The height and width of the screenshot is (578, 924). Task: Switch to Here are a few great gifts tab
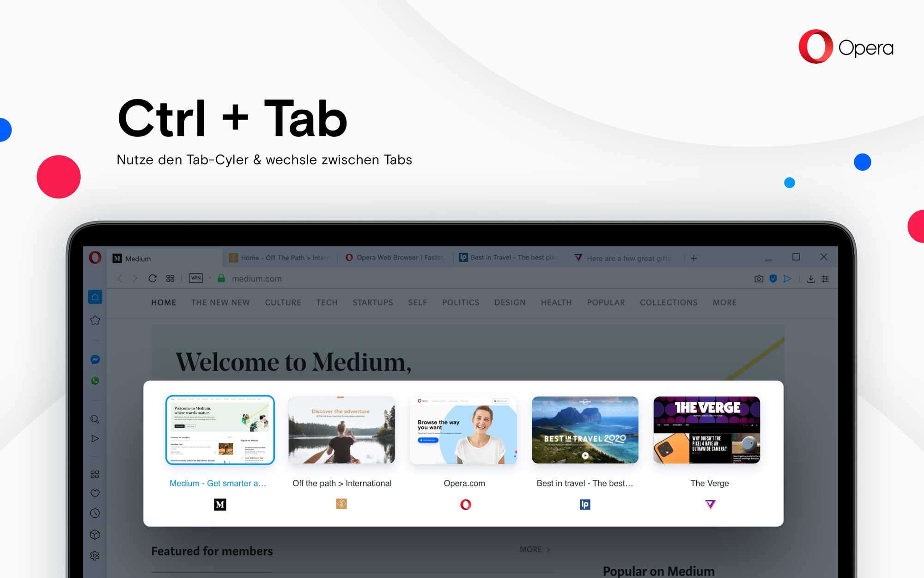pos(626,258)
